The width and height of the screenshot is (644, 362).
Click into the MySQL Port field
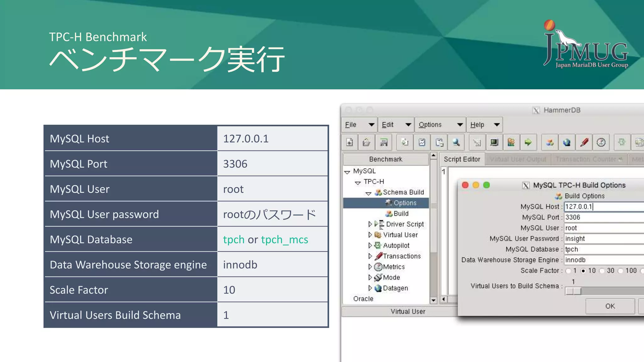pos(604,217)
